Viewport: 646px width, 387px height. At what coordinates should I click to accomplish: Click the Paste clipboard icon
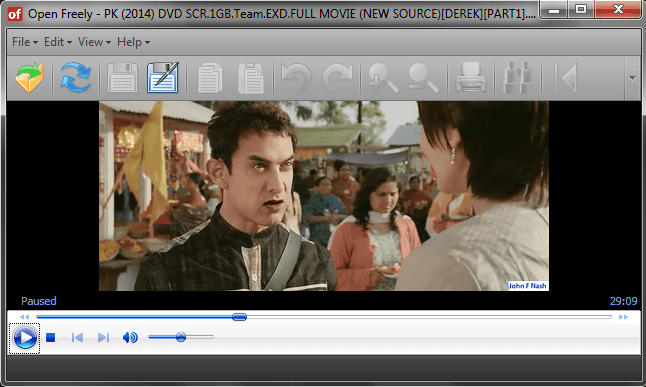(x=250, y=77)
